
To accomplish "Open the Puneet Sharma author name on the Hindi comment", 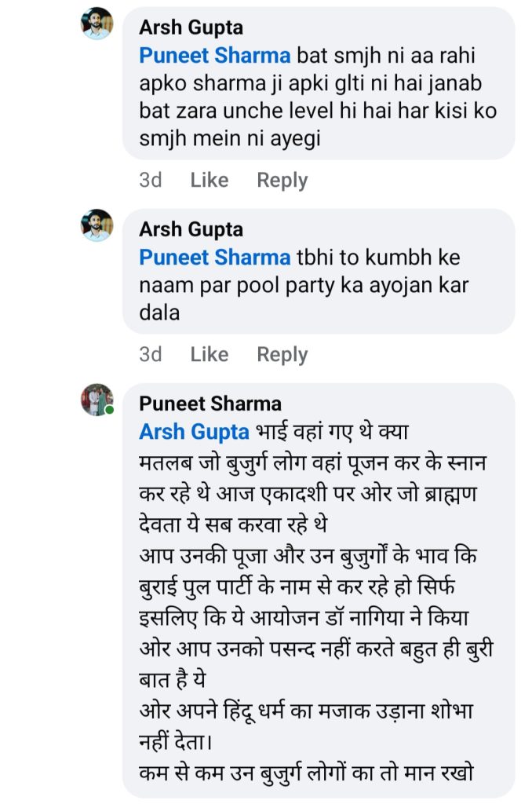I will tap(210, 404).
